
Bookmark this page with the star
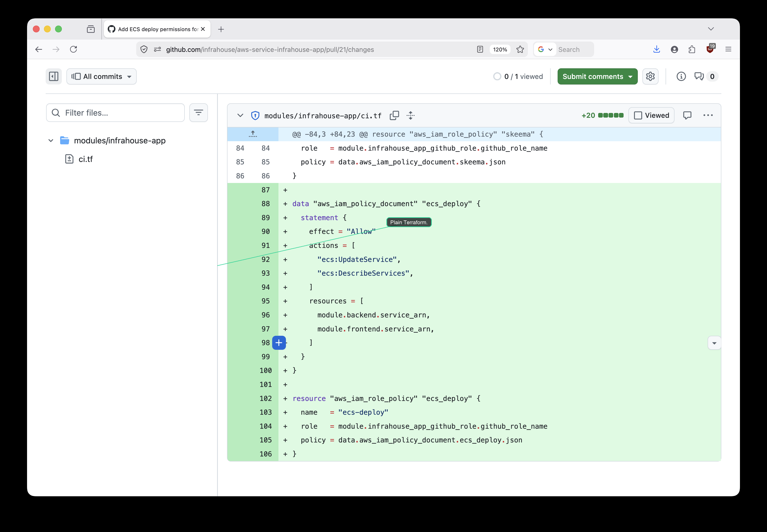click(x=520, y=49)
